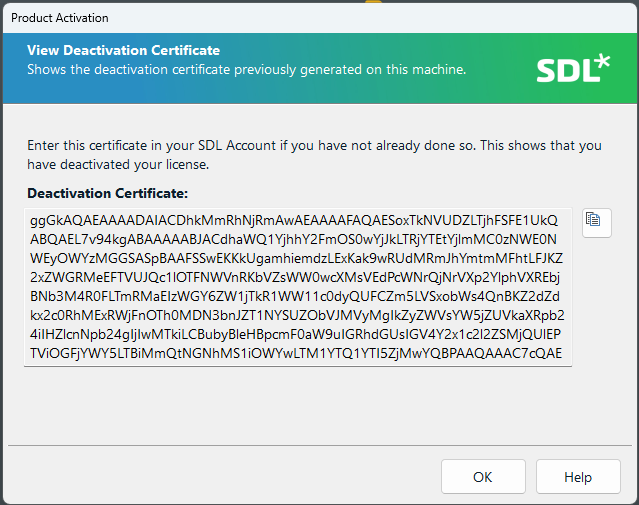The width and height of the screenshot is (639, 505).
Task: Click the certificate line starting with 4iIHZlcnNpb24gIjIw
Action: [296, 334]
